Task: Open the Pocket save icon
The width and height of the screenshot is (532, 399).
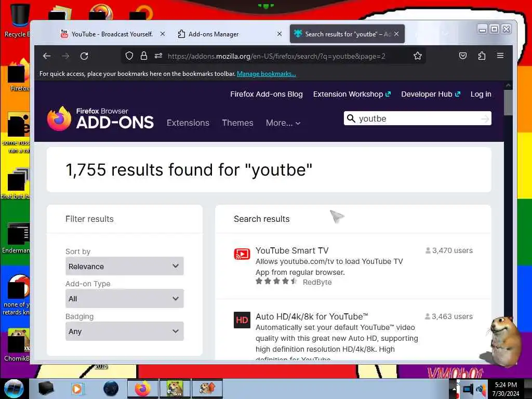Action: click(463, 56)
